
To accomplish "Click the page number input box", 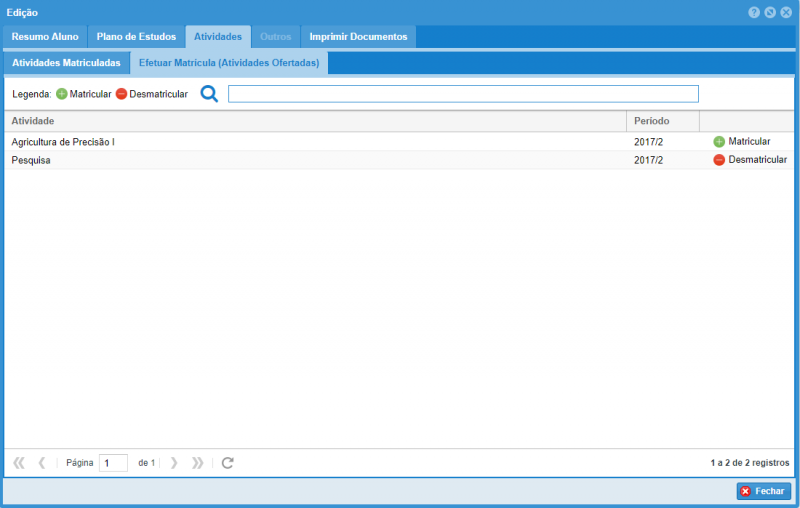I will point(113,463).
